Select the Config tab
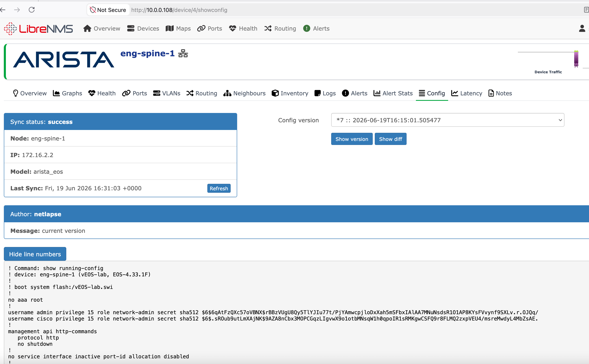The image size is (589, 364). tap(432, 93)
